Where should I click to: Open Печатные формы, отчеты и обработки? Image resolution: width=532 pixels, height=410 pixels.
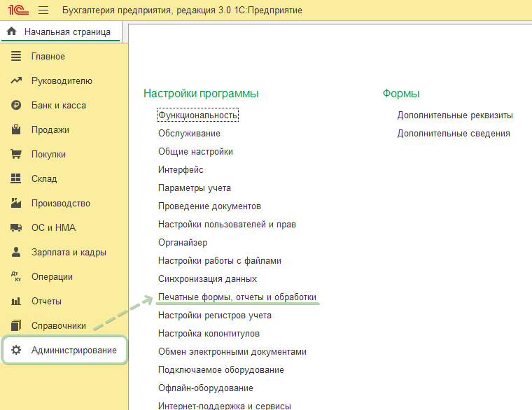click(237, 297)
